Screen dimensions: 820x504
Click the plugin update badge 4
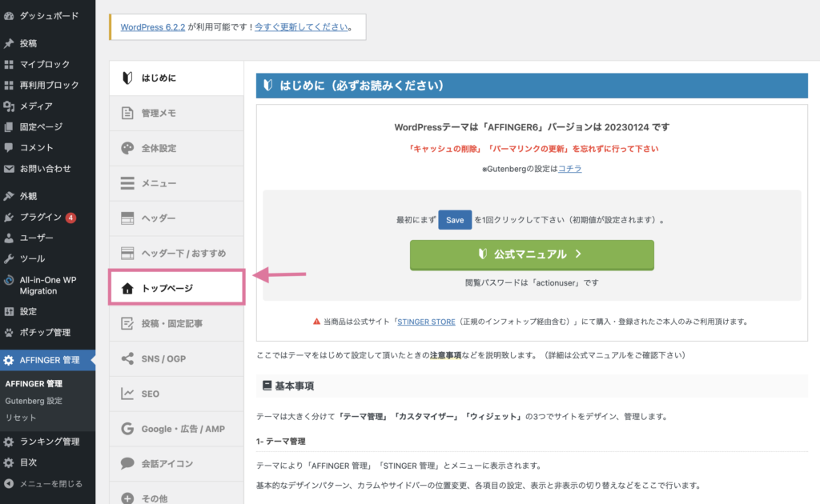pyautogui.click(x=70, y=218)
